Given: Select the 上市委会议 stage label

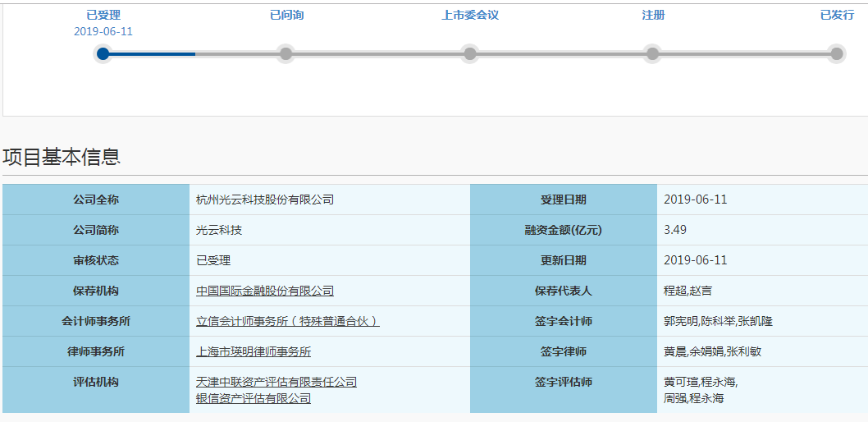Looking at the screenshot, I should coord(470,15).
